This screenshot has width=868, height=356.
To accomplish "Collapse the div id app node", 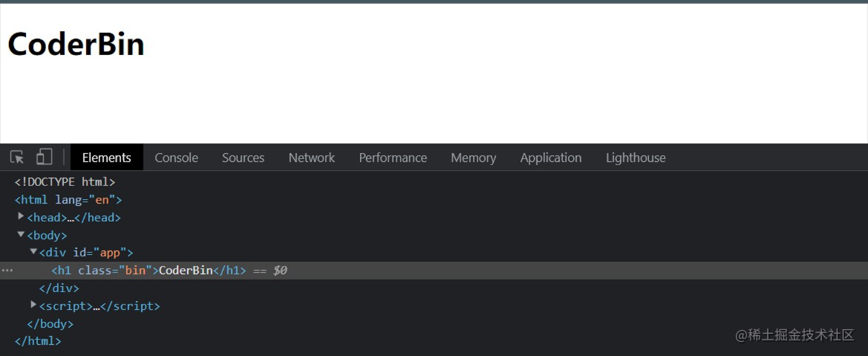I will pyautogui.click(x=33, y=253).
